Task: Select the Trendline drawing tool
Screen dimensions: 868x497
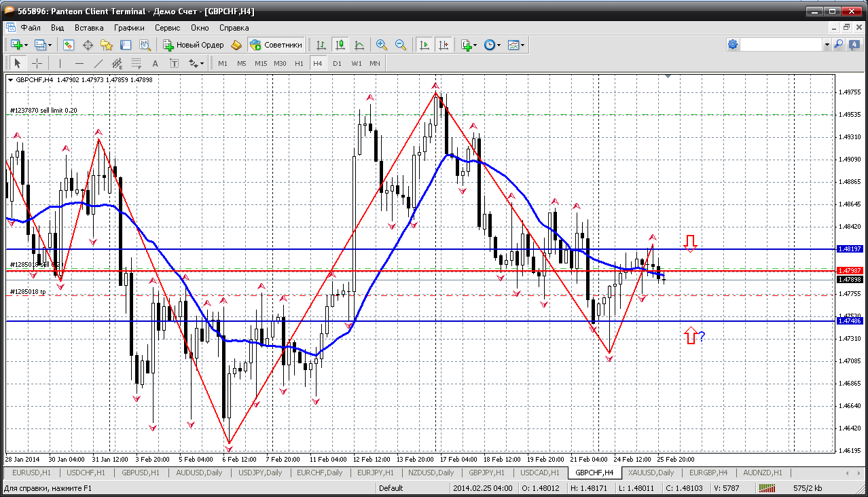Action: coord(98,63)
